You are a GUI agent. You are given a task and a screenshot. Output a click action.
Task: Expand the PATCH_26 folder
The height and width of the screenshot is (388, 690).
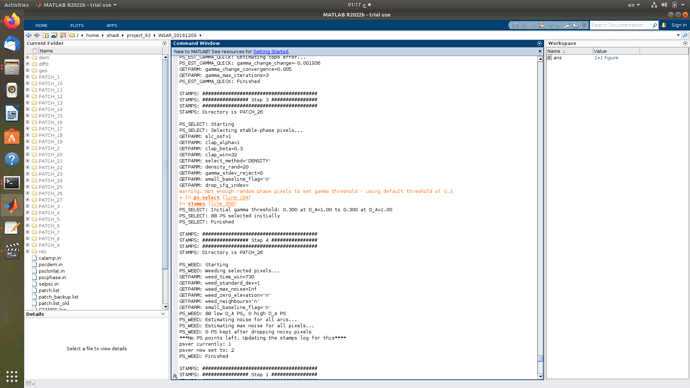(28, 193)
